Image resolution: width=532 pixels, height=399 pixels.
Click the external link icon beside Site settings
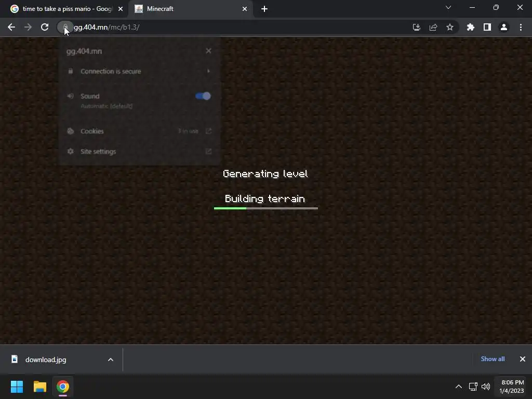[x=208, y=151]
